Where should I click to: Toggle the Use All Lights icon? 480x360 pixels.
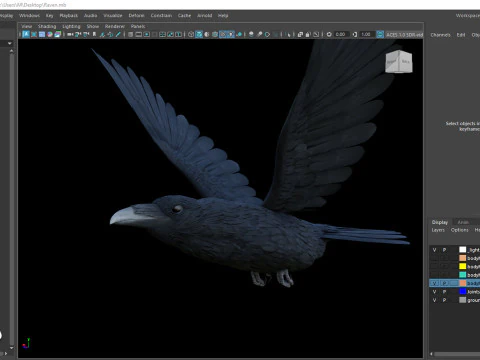(231, 34)
